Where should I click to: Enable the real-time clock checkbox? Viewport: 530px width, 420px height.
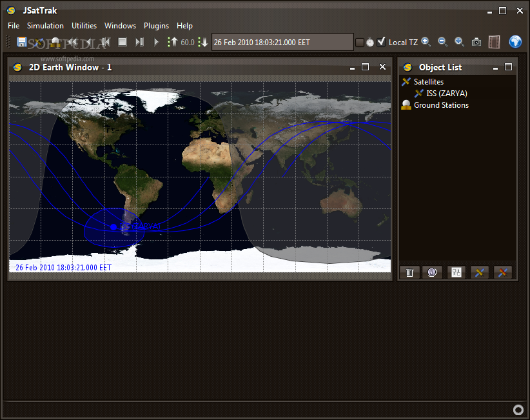(x=360, y=43)
